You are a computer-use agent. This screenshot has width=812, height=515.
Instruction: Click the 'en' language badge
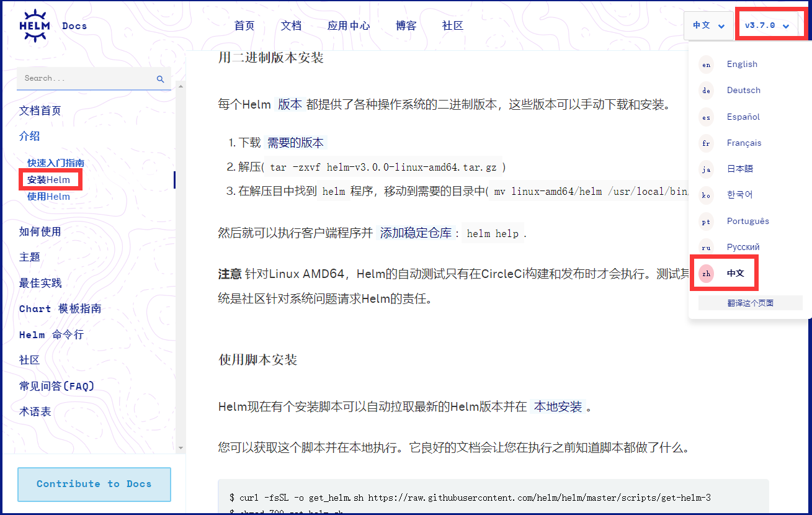[706, 65]
